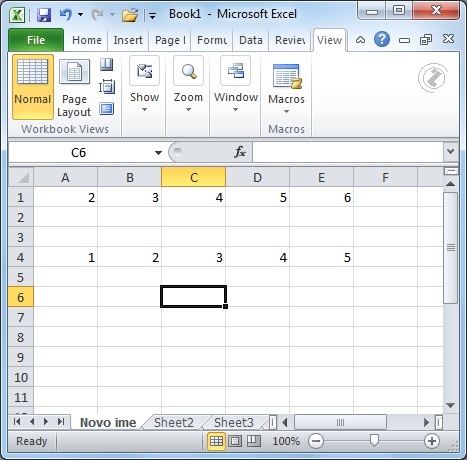
Task: Click the zoom in plus button
Action: [432, 441]
